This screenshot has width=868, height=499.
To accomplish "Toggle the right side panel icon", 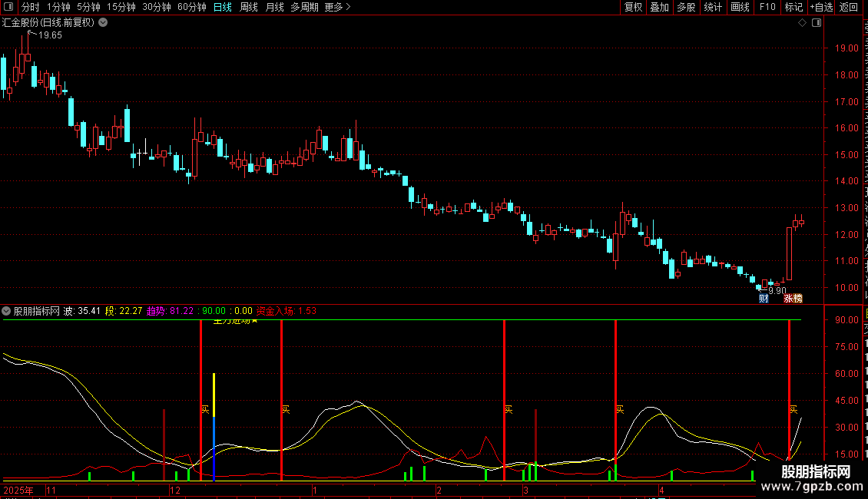I will point(817,23).
